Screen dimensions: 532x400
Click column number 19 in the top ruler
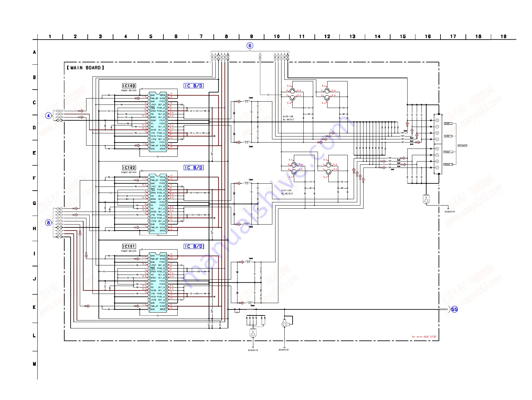coord(503,36)
